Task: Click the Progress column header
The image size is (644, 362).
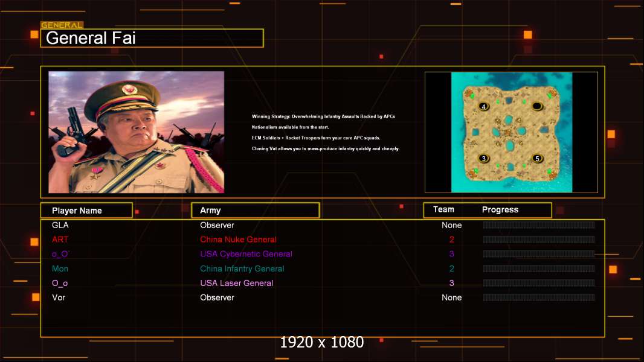Action: pos(500,210)
